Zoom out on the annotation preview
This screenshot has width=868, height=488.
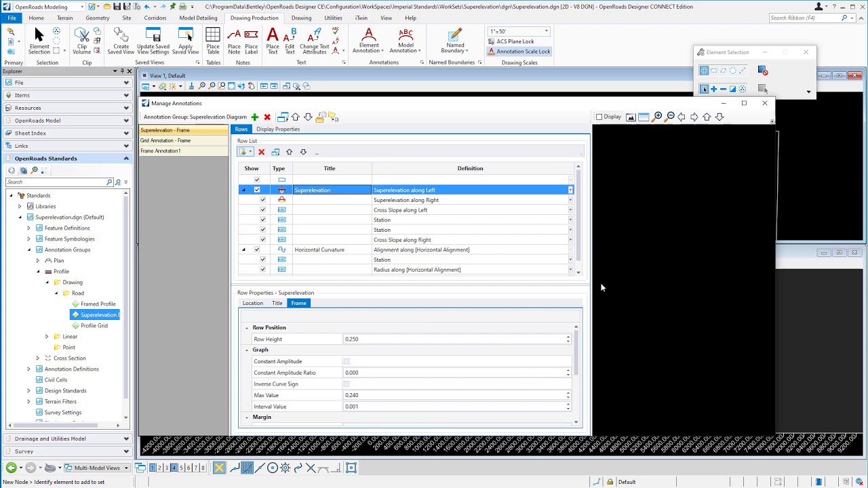(670, 117)
